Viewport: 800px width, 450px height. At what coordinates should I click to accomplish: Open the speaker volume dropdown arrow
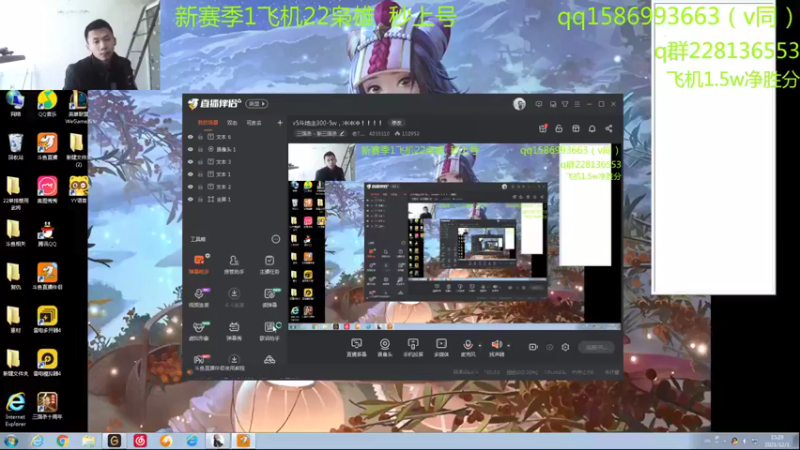click(x=509, y=345)
